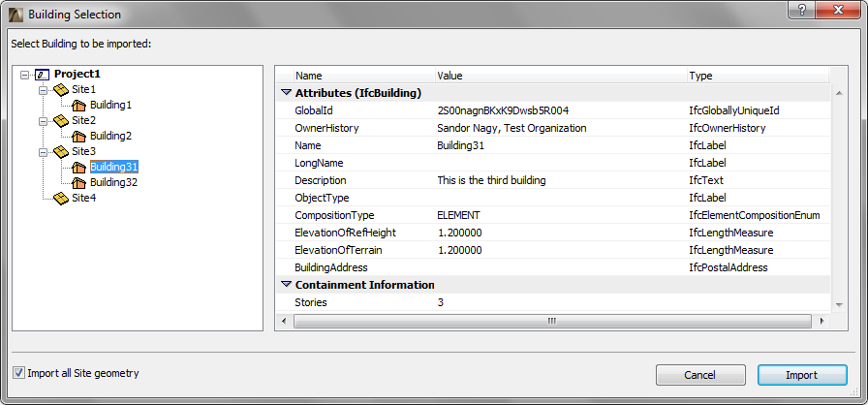Click the Description attribute name
Image resolution: width=868 pixels, height=405 pixels.
321,180
